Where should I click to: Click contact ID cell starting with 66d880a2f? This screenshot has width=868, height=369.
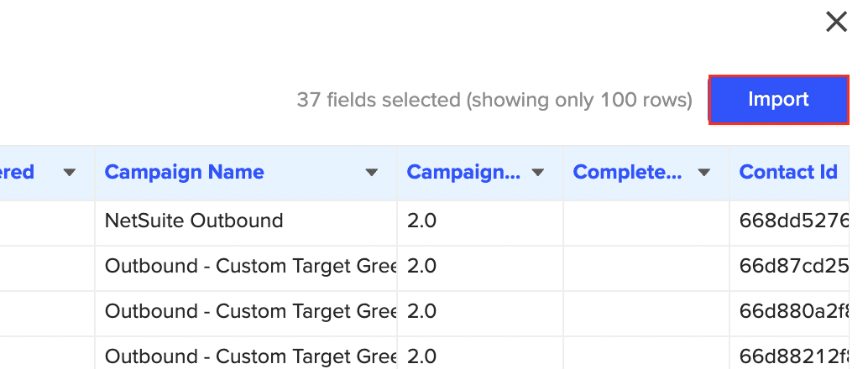point(793,311)
